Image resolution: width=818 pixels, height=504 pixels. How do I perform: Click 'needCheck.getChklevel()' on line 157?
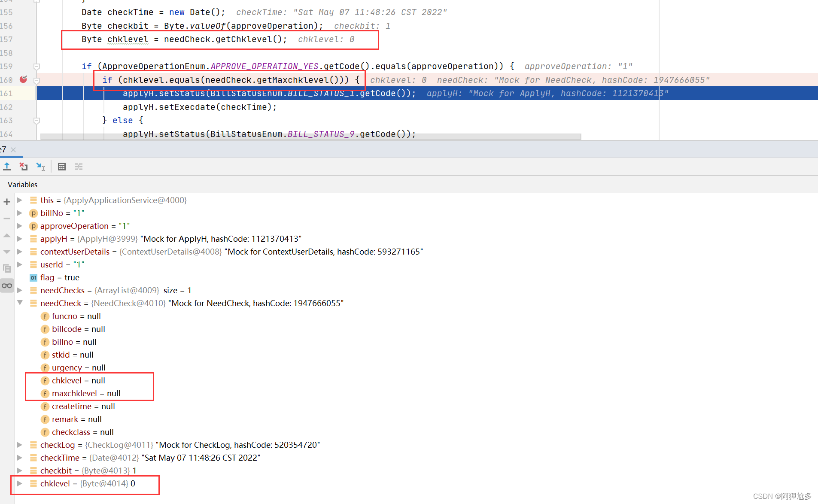tap(223, 39)
